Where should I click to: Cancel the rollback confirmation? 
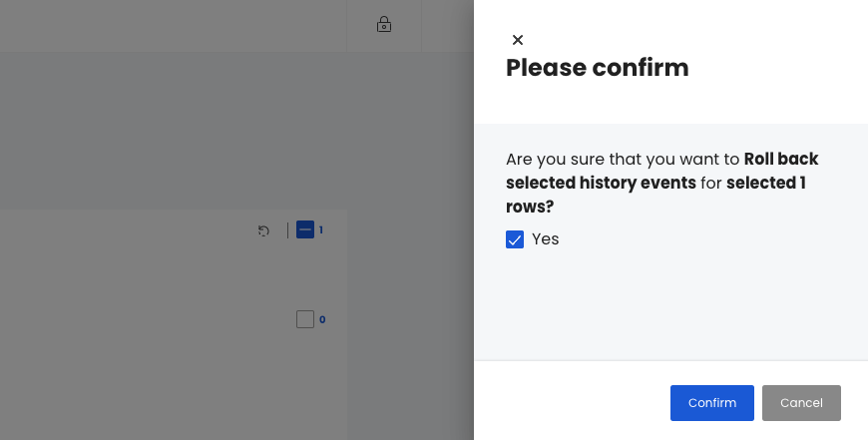(801, 403)
